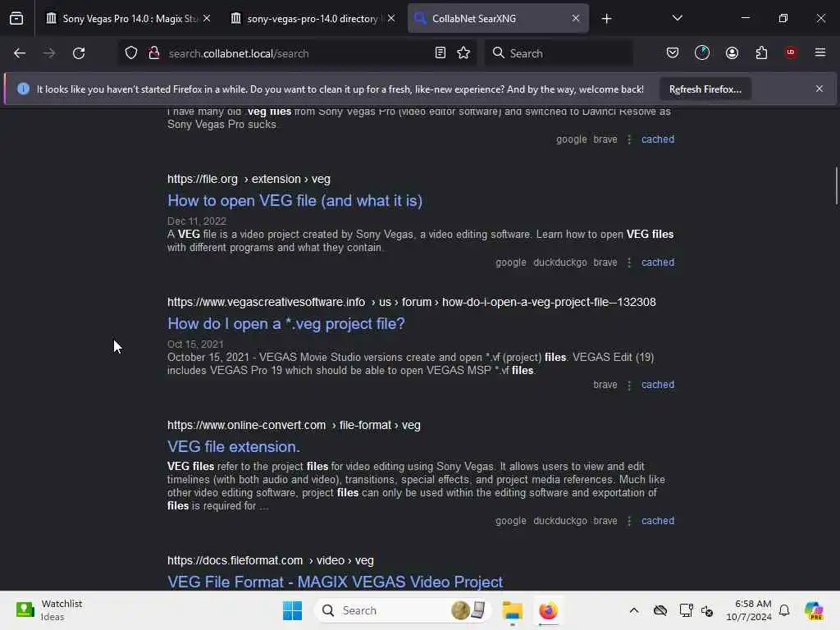Open cached link for vegascreativesoftware result
This screenshot has height=630, width=840.
(x=658, y=385)
